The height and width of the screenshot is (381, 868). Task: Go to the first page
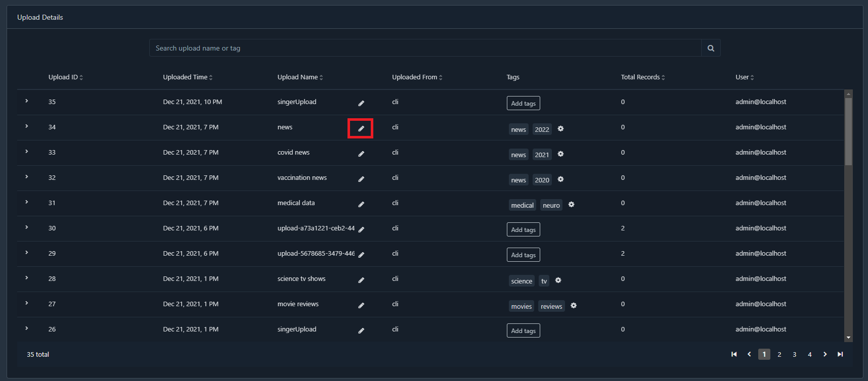(734, 354)
